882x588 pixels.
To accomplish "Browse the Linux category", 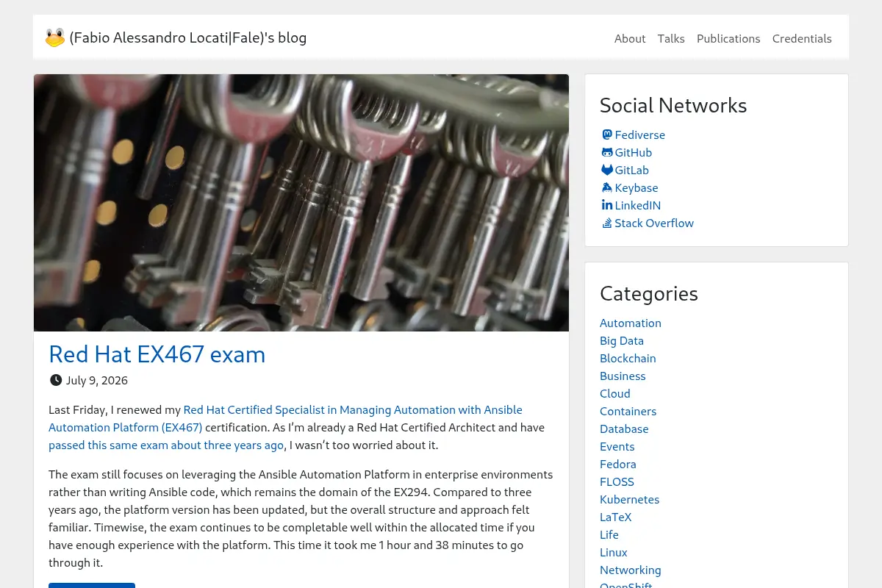I will coord(614,552).
